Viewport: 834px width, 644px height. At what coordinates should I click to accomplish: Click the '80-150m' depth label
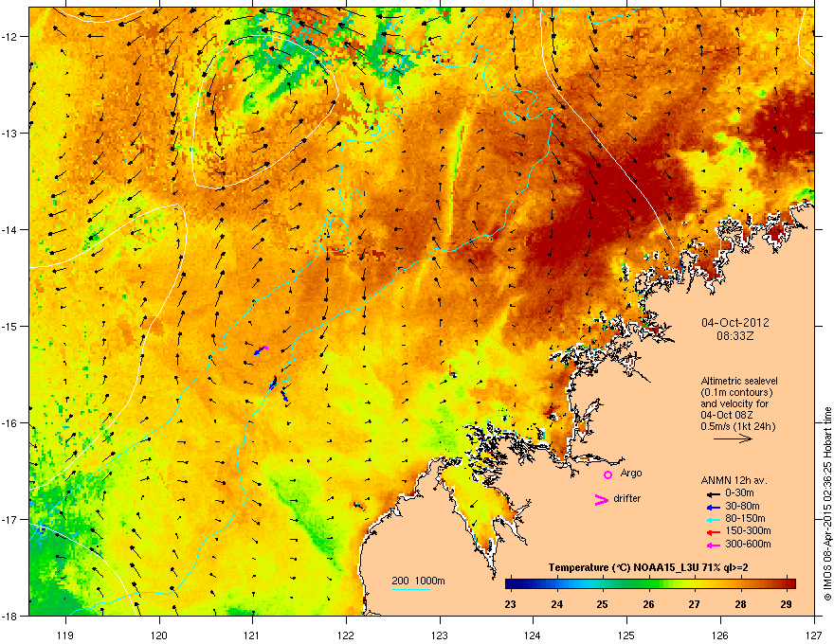point(745,518)
